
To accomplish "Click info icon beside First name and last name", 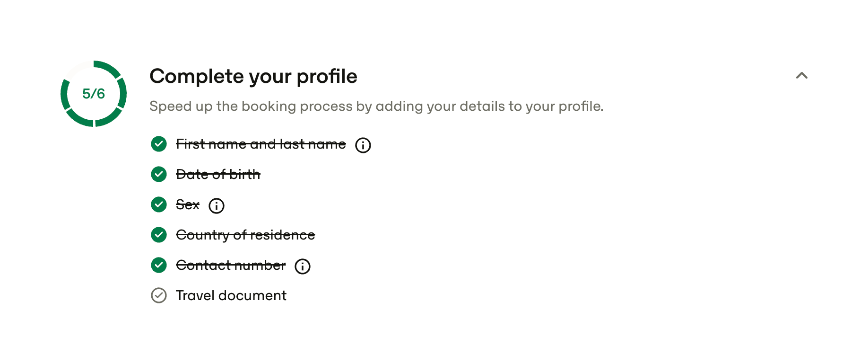I will pos(363,145).
